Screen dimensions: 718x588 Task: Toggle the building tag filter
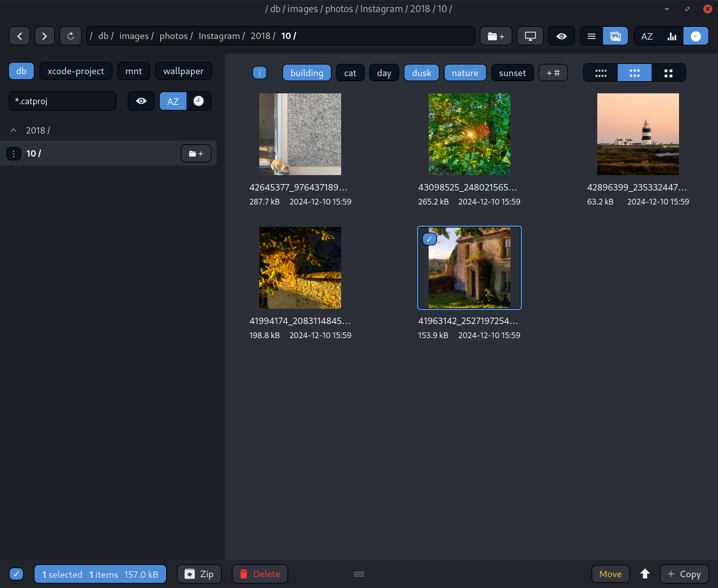[307, 73]
